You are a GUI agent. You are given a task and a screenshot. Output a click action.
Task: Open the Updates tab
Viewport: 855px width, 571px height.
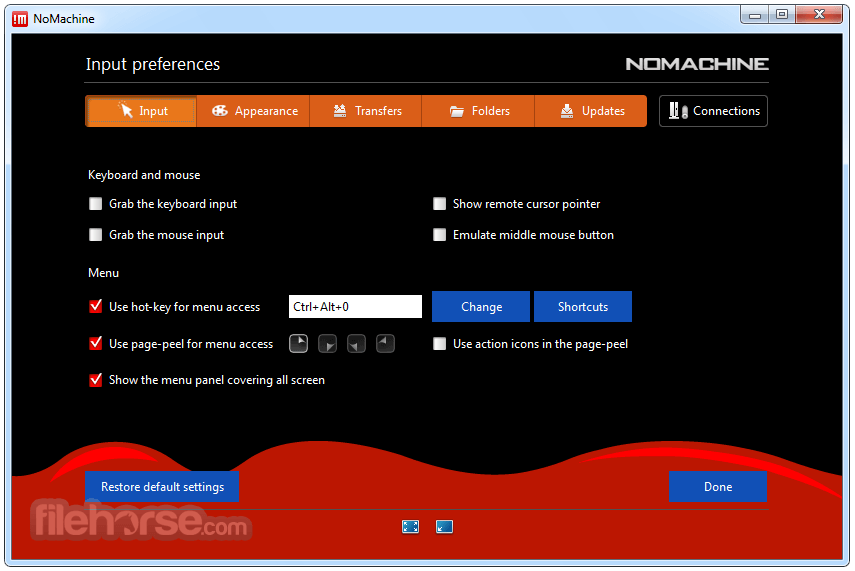pos(591,111)
